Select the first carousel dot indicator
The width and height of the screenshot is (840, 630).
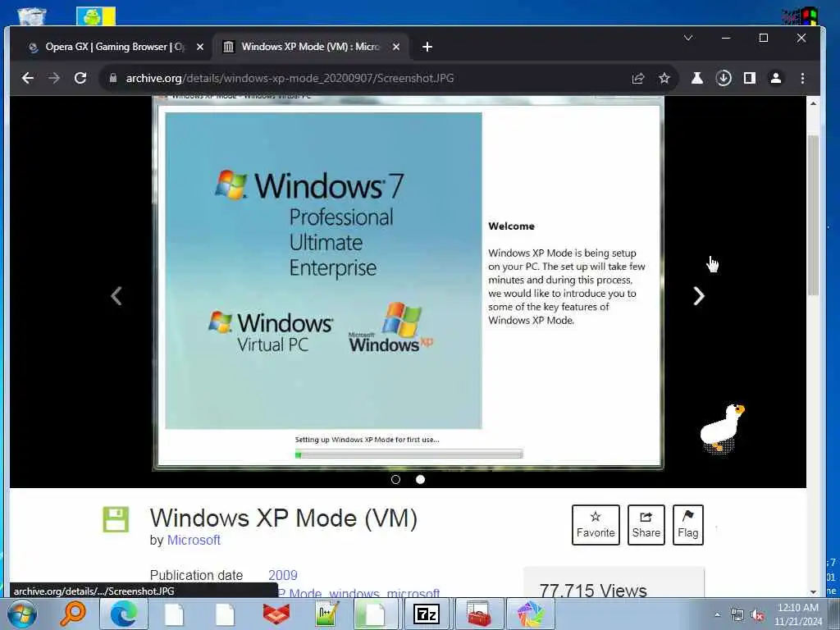point(395,479)
